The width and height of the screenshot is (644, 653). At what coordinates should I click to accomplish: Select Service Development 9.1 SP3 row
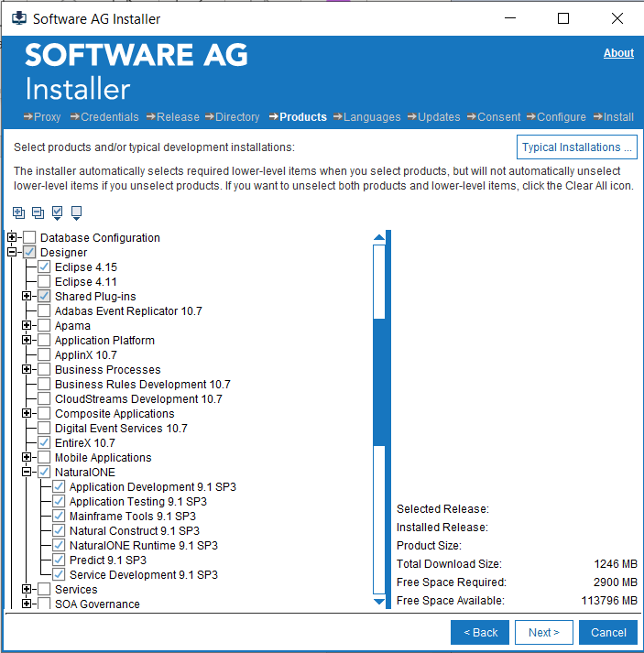144,575
